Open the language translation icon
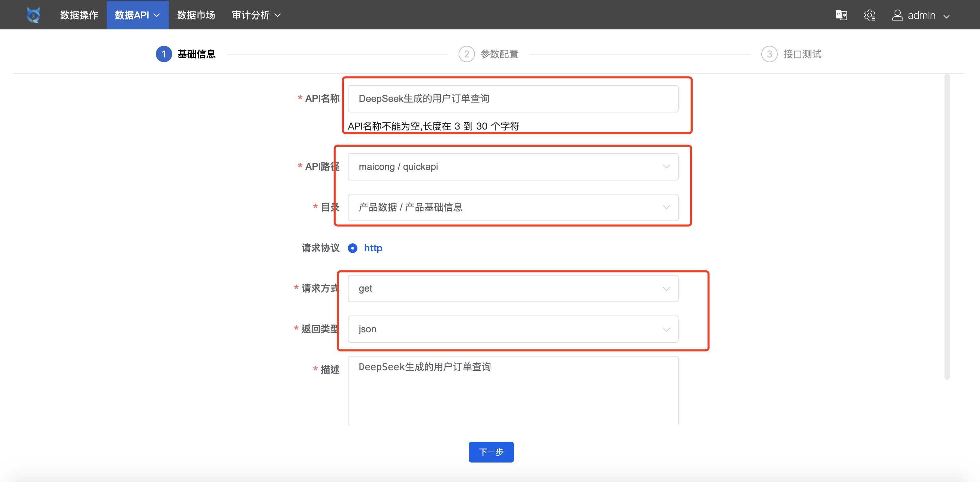980x482 pixels. coord(841,15)
